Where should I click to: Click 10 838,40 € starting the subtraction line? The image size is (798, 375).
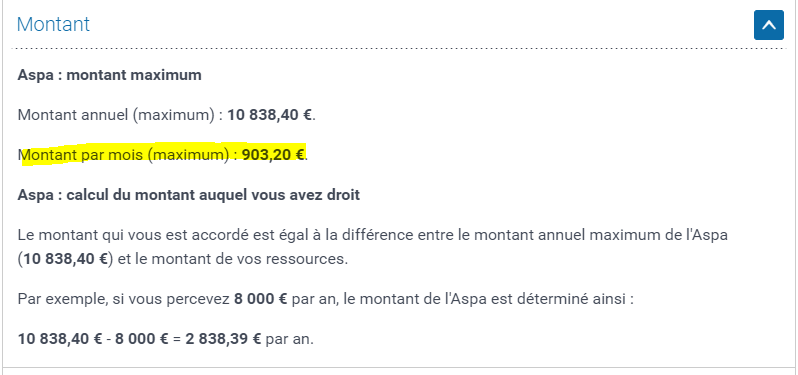coord(60,339)
